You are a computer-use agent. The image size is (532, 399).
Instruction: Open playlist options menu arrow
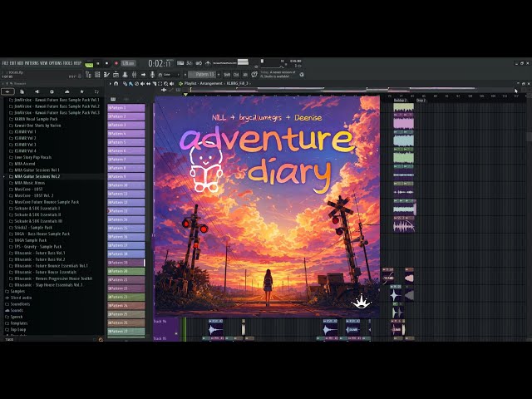click(110, 83)
